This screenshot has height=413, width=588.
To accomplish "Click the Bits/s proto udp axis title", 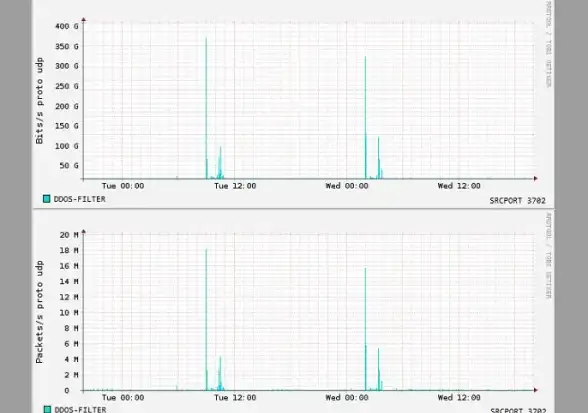I will pyautogui.click(x=39, y=101).
